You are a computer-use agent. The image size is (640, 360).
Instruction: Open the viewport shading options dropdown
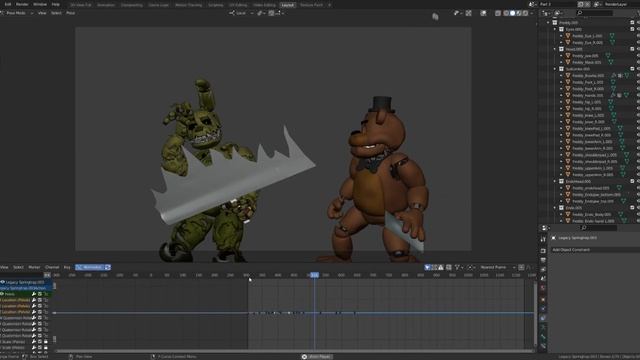click(531, 13)
